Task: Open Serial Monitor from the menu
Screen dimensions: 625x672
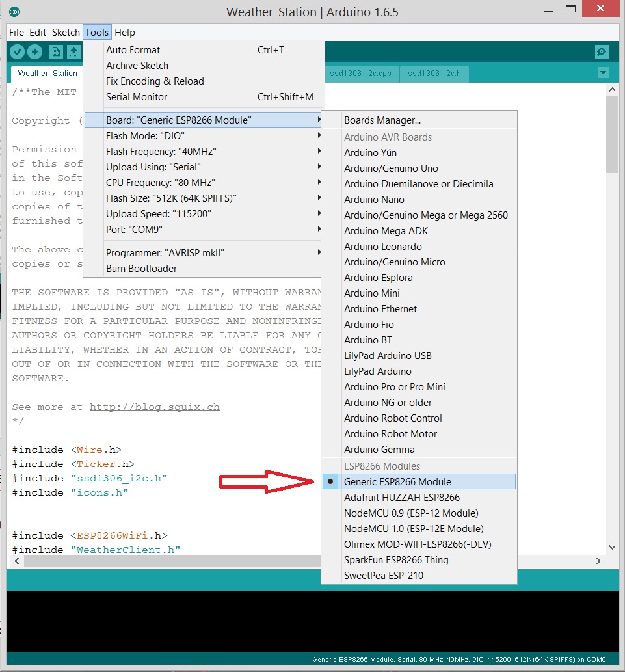Action: 203,97
